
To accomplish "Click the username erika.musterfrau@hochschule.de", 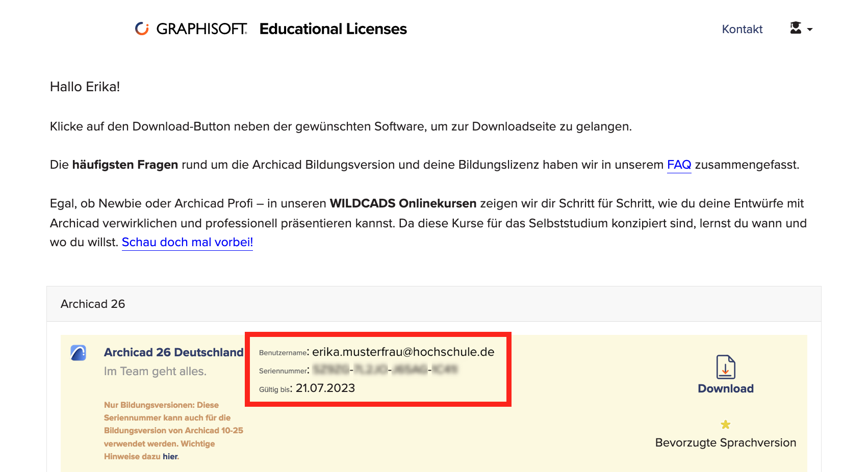I will coord(403,352).
